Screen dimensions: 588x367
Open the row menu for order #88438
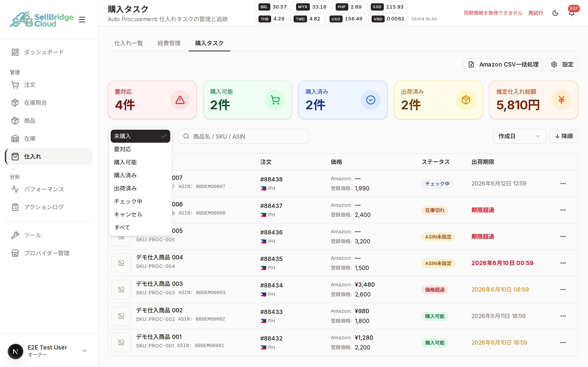tap(563, 183)
